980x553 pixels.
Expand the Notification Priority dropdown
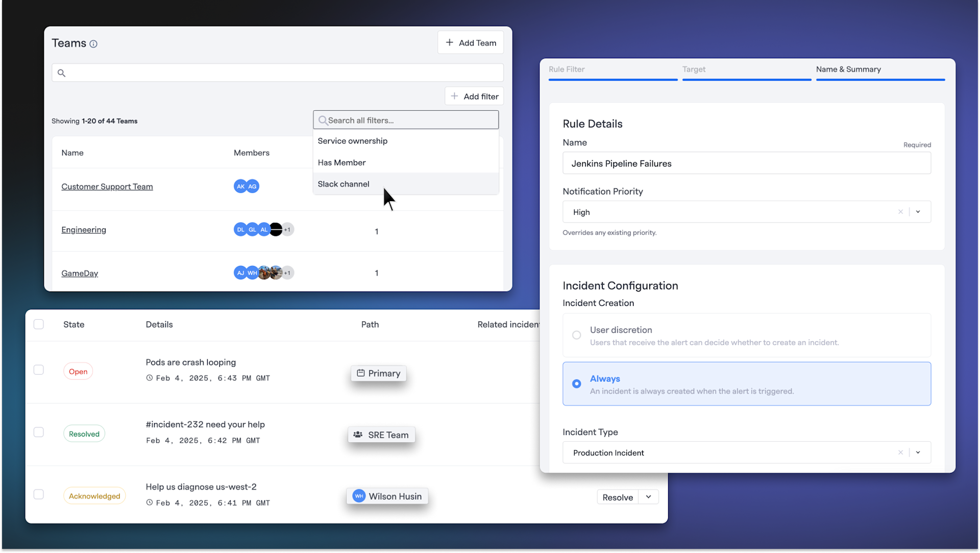pyautogui.click(x=918, y=212)
